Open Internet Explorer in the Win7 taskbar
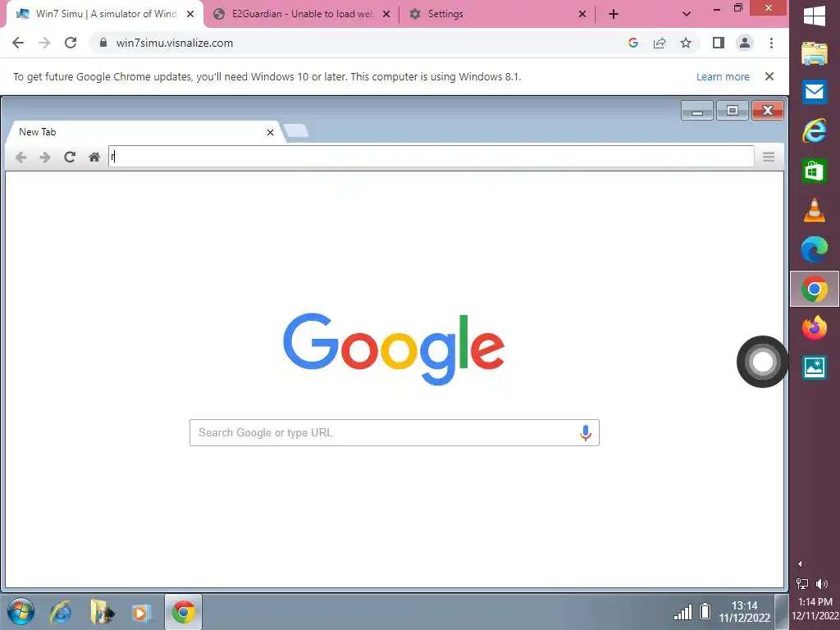 click(x=61, y=612)
